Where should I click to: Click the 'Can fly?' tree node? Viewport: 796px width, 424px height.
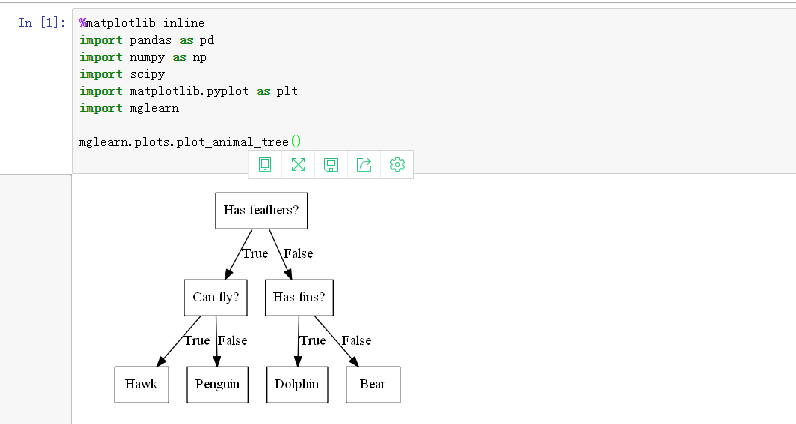point(216,297)
